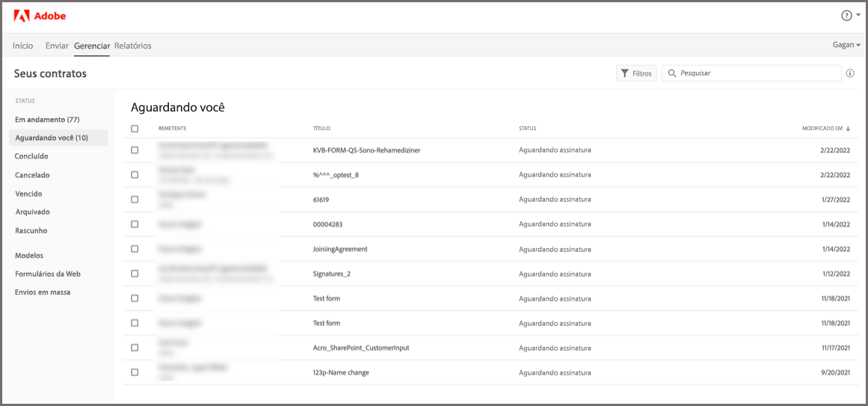Screen dimensions: 868x406
Task: Open the Acro_SharePoint_CustomerInput agreement
Action: tap(360, 348)
